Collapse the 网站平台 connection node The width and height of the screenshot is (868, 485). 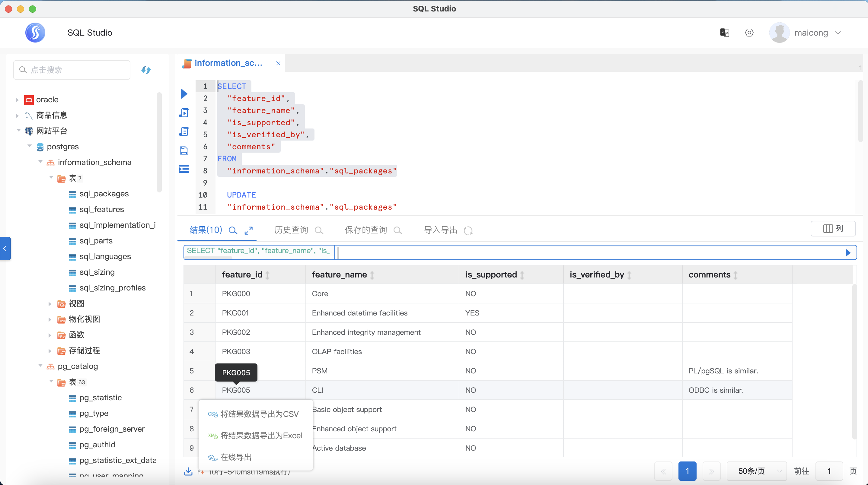click(18, 130)
